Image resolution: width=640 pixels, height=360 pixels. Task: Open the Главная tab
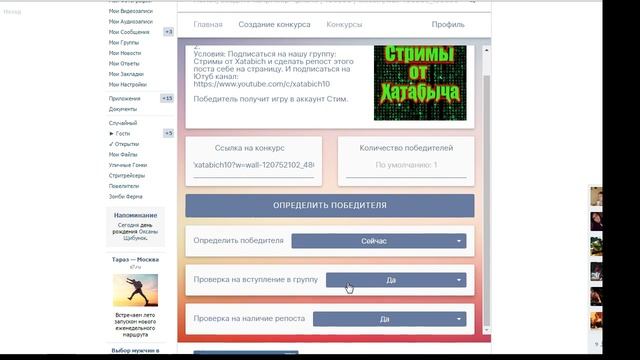pyautogui.click(x=208, y=24)
